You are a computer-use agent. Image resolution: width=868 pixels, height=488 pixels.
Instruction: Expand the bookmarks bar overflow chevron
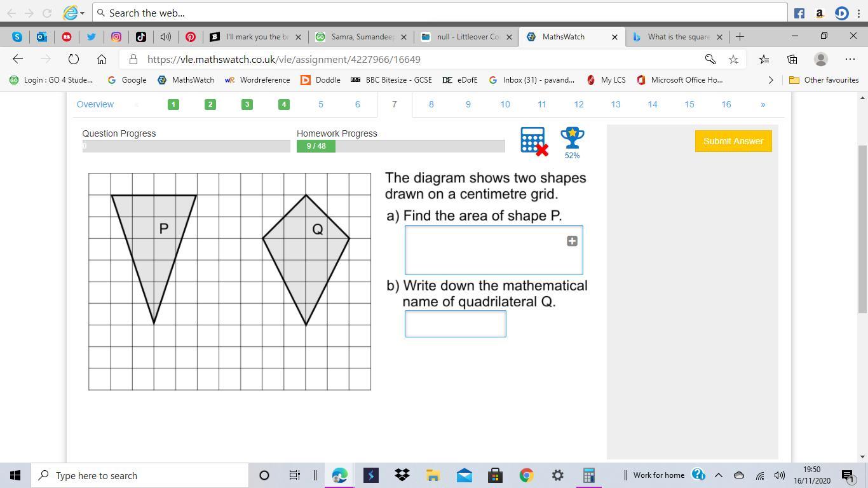click(771, 80)
